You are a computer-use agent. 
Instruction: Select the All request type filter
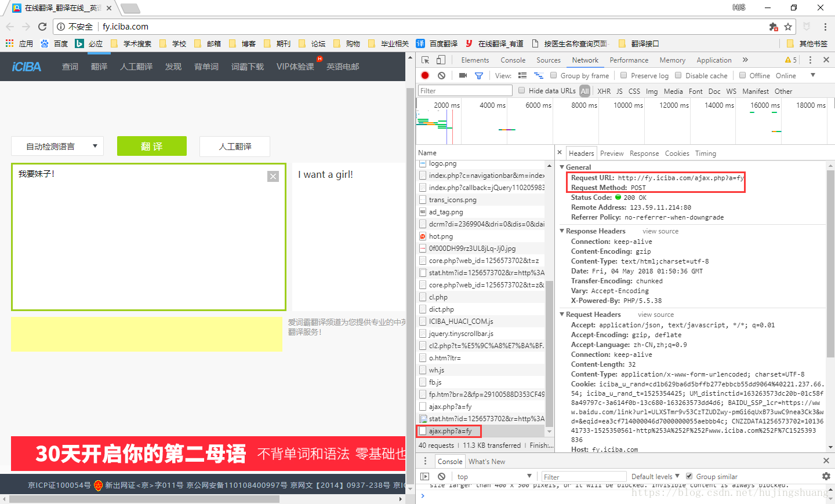click(x=584, y=91)
